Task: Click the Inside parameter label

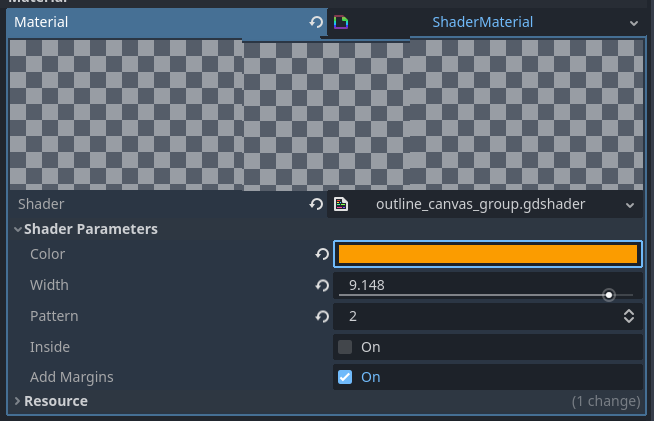Action: point(50,347)
